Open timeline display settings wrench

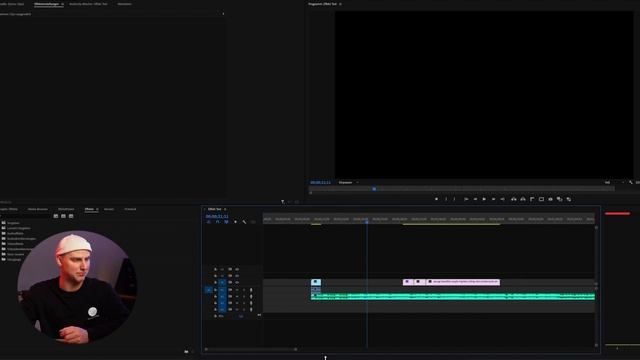pos(244,222)
